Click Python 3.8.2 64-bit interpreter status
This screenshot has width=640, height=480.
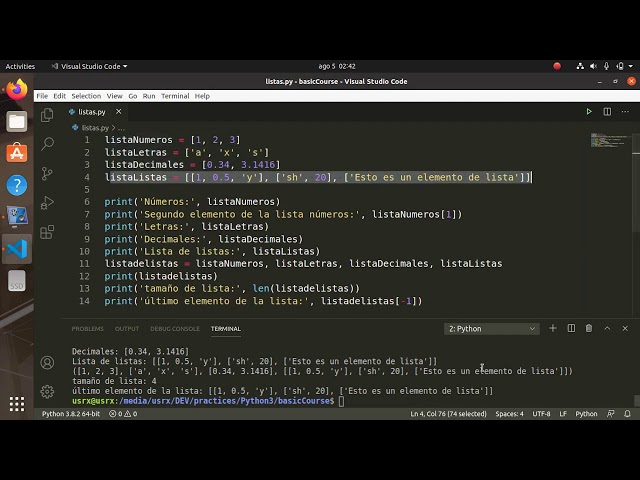tap(71, 413)
